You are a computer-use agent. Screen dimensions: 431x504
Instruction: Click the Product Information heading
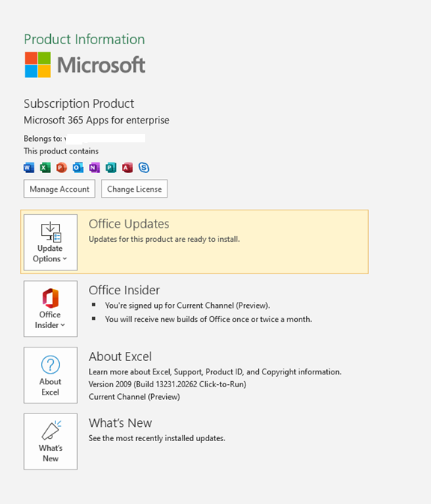pyautogui.click(x=85, y=39)
